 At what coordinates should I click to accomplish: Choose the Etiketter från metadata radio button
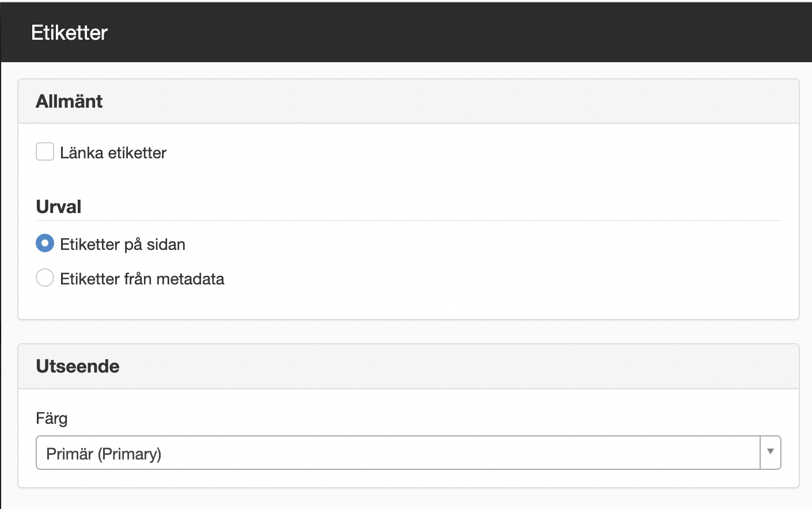(45, 278)
